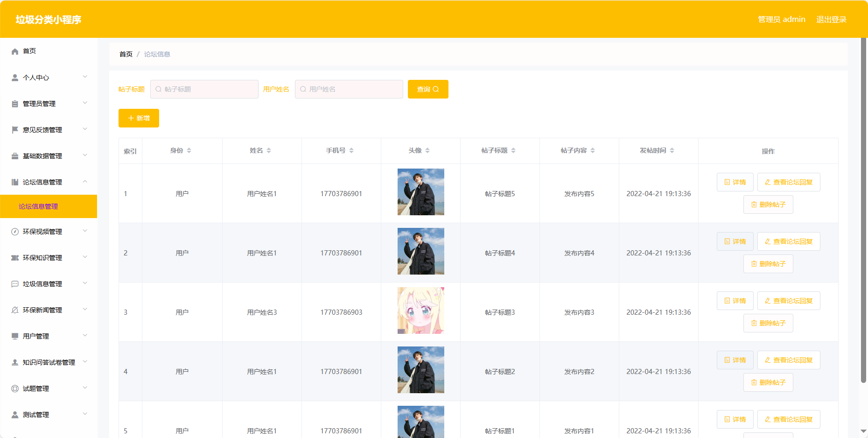
Task: Click 查看论坛回复 for 帖子标题3
Action: pyautogui.click(x=789, y=301)
